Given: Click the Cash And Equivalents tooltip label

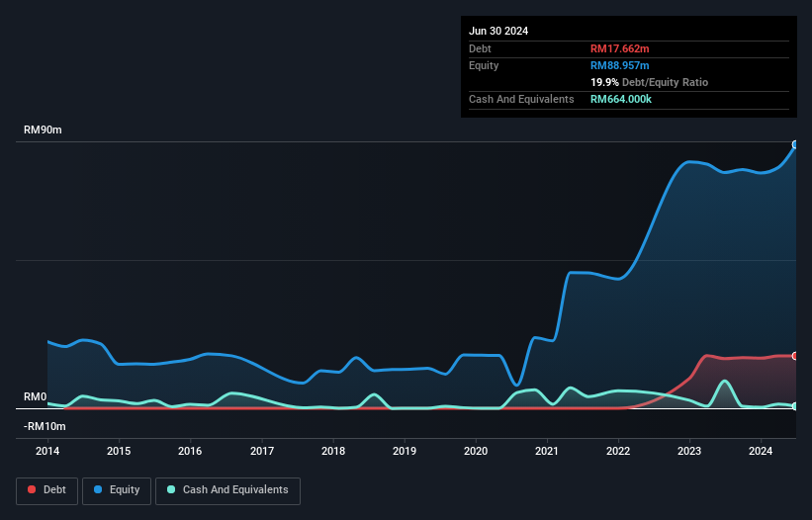Looking at the screenshot, I should click(x=521, y=99).
